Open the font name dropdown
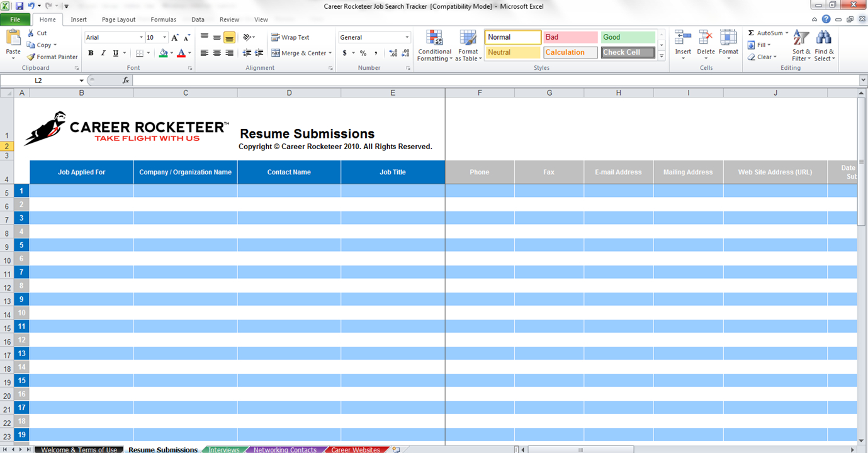This screenshot has height=453, width=868. (x=140, y=38)
